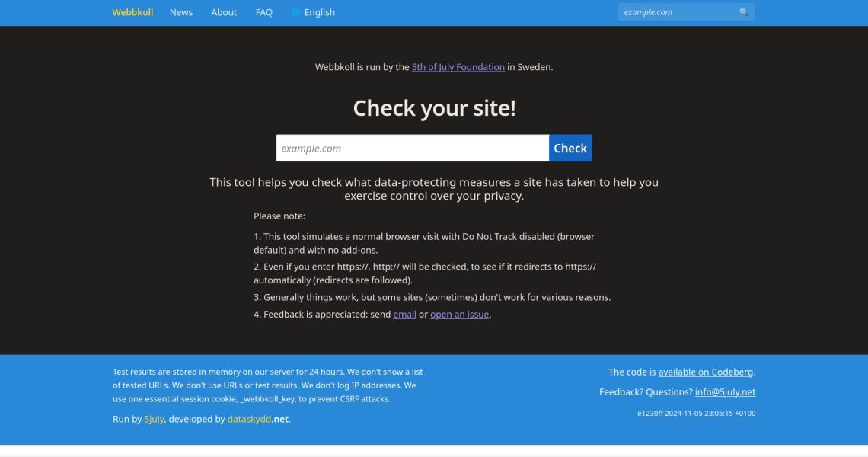The height and width of the screenshot is (457, 868).
Task: Click the 'Please note:' text
Action: [279, 216]
